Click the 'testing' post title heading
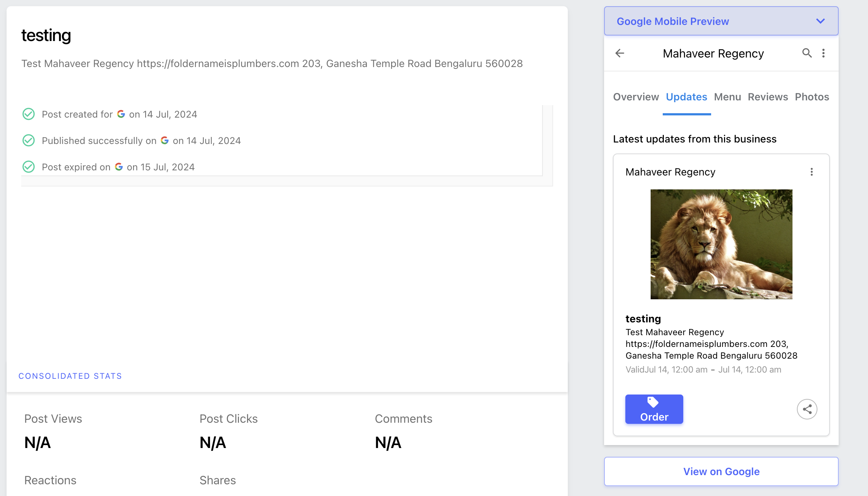This screenshot has width=868, height=496. pos(46,36)
